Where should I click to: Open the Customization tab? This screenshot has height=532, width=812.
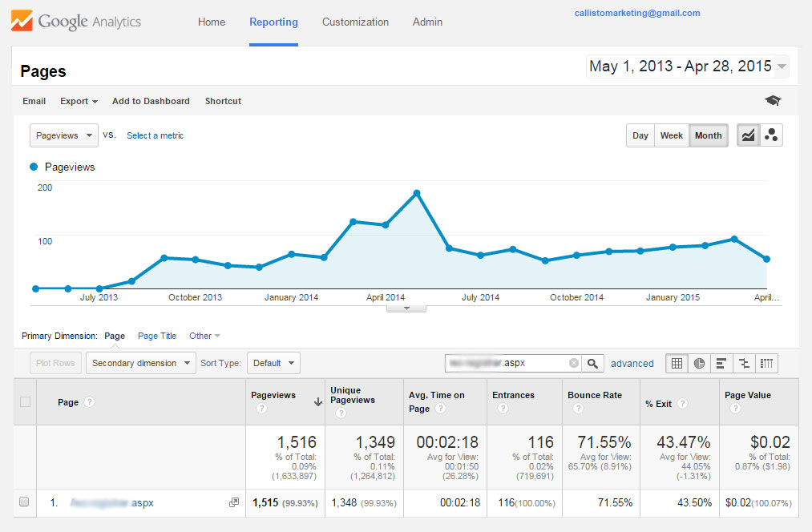[x=355, y=22]
